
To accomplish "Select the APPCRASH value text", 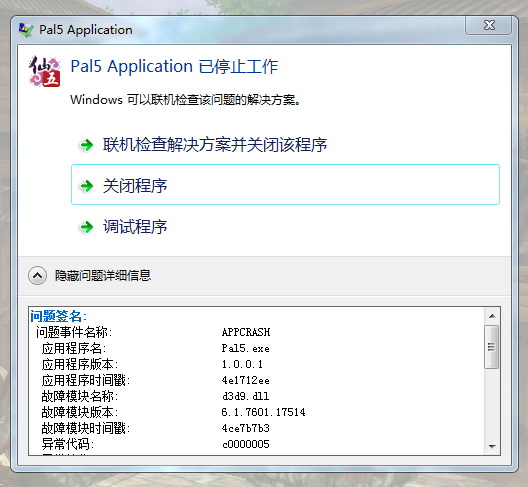I will point(246,332).
